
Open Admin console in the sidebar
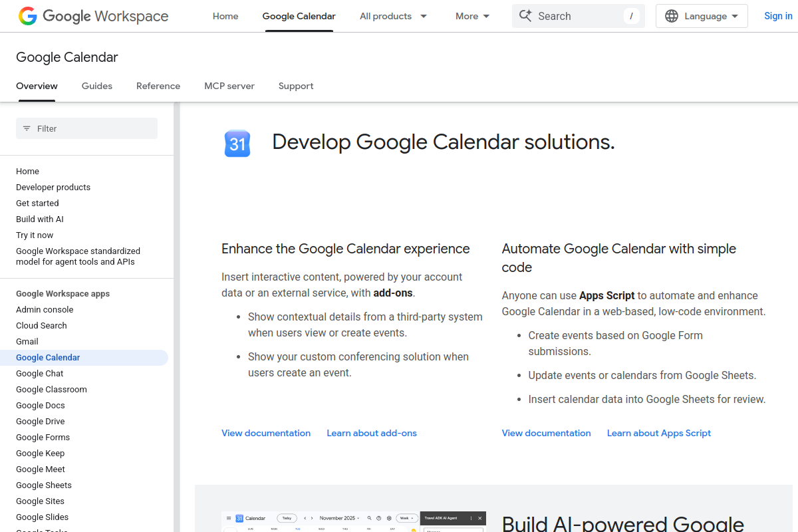click(45, 309)
